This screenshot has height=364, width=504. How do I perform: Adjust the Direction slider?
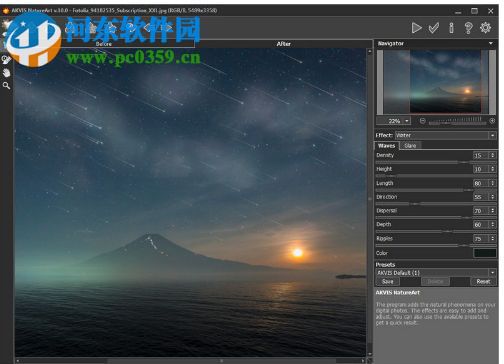tap(436, 203)
